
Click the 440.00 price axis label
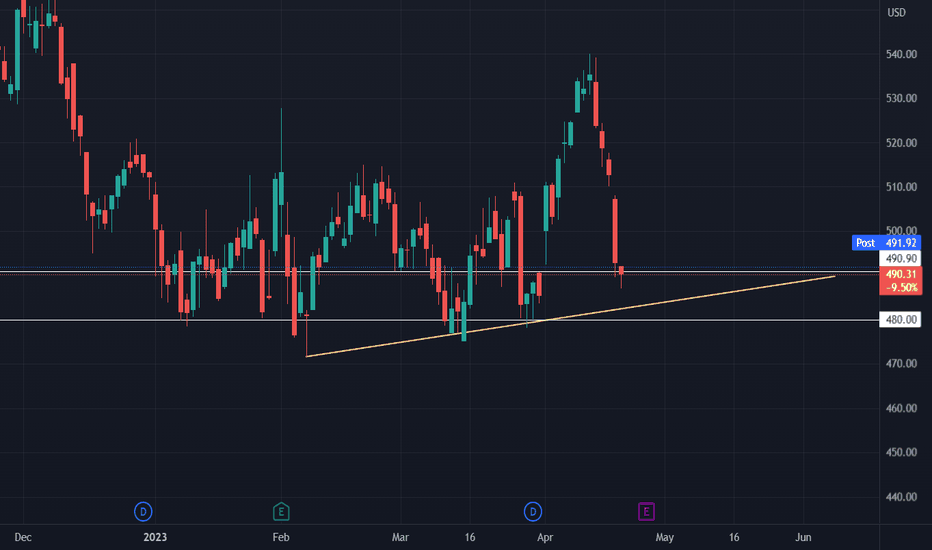point(901,496)
